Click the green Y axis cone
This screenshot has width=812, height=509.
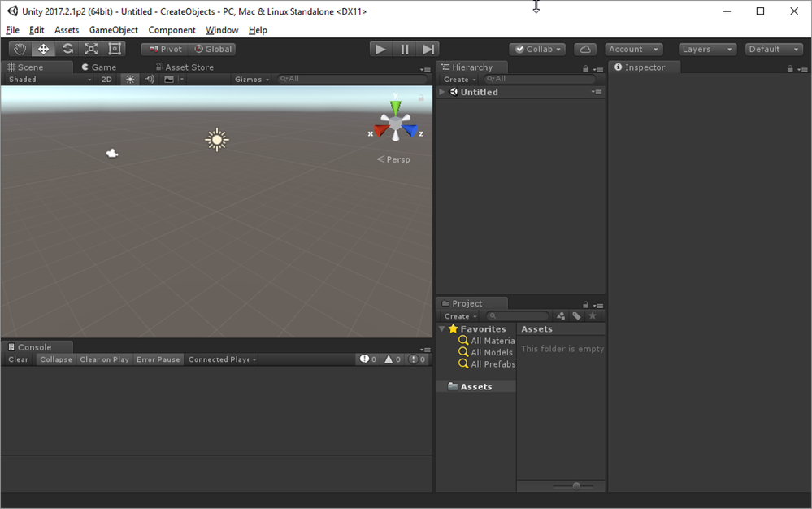point(396,107)
